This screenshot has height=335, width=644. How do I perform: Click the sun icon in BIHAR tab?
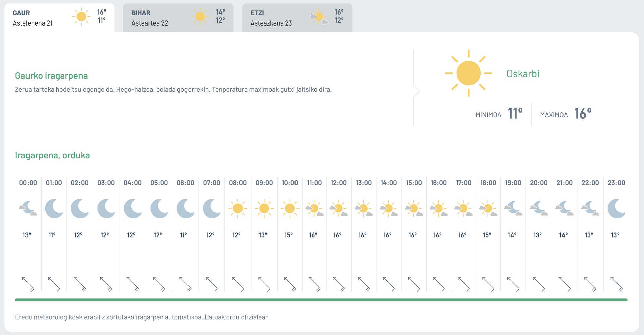tap(200, 16)
